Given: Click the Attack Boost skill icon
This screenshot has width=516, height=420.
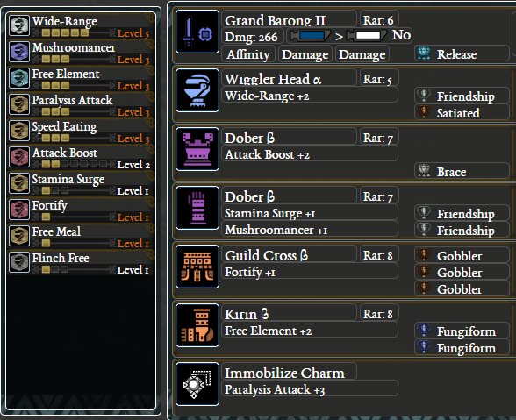Looking at the screenshot, I should [19, 157].
